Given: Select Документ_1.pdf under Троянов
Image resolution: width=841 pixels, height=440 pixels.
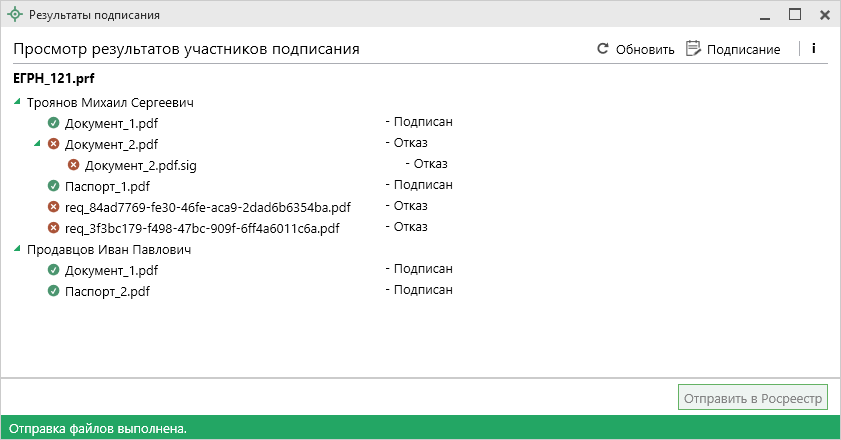Looking at the screenshot, I should tap(111, 124).
